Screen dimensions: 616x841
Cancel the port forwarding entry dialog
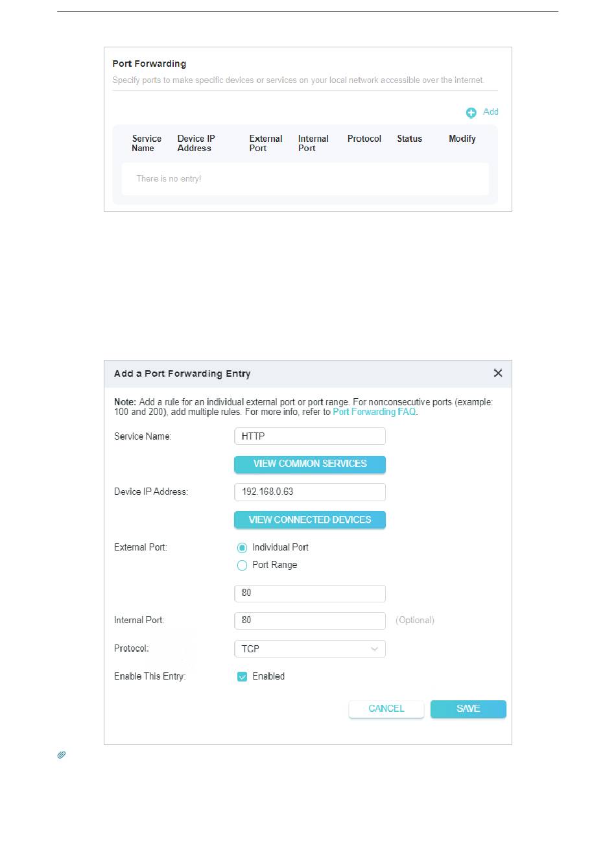(386, 709)
